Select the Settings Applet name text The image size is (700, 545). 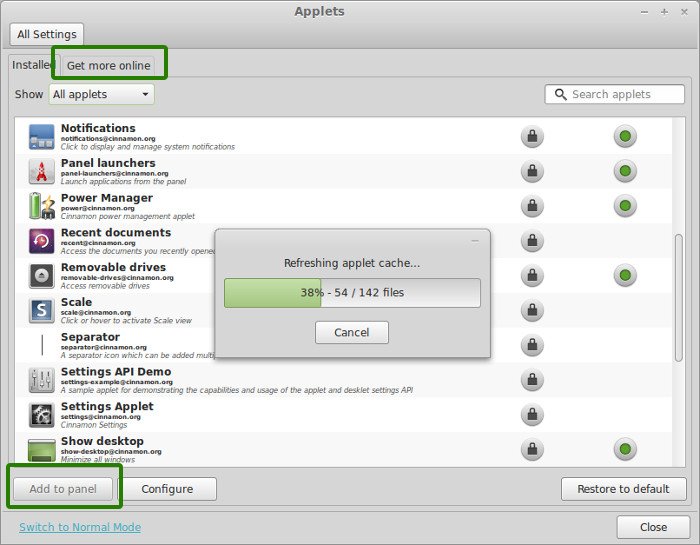tap(107, 407)
